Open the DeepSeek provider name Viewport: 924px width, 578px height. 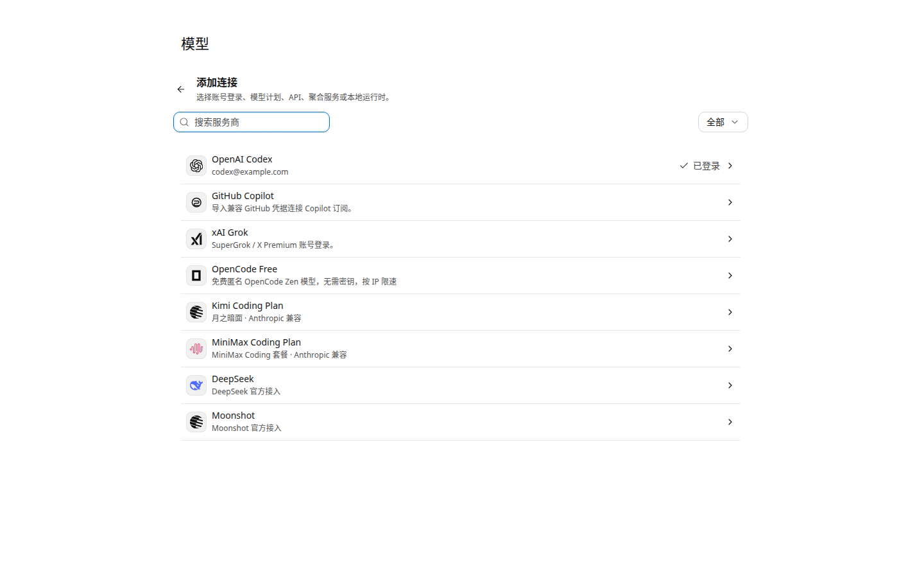click(x=233, y=379)
